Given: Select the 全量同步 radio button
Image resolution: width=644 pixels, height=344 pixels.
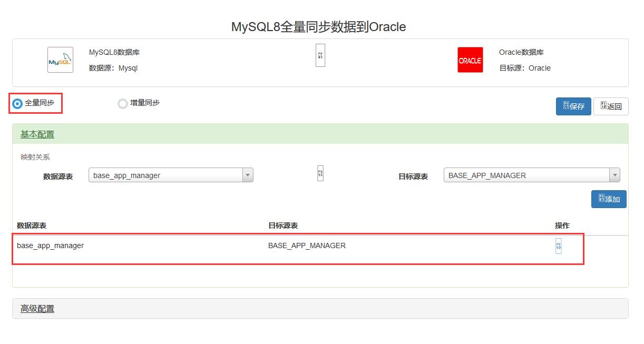Looking at the screenshot, I should pos(17,104).
